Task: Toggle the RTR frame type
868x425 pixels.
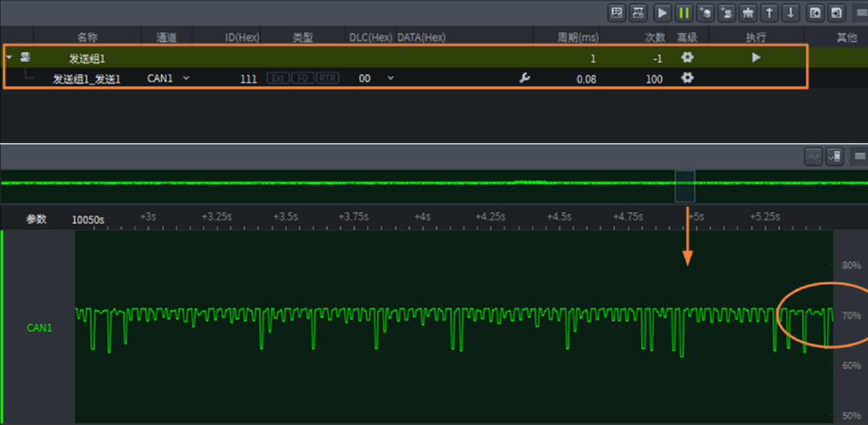Action: 328,79
